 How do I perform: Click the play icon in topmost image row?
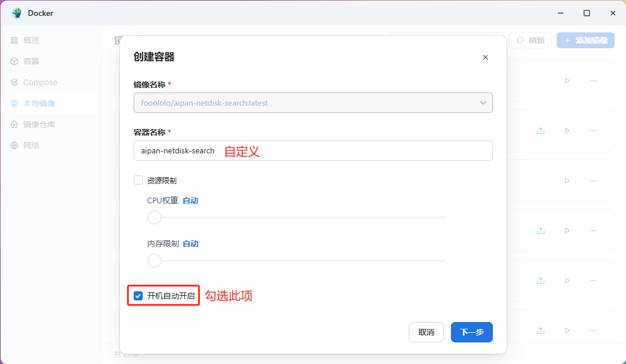point(567,81)
